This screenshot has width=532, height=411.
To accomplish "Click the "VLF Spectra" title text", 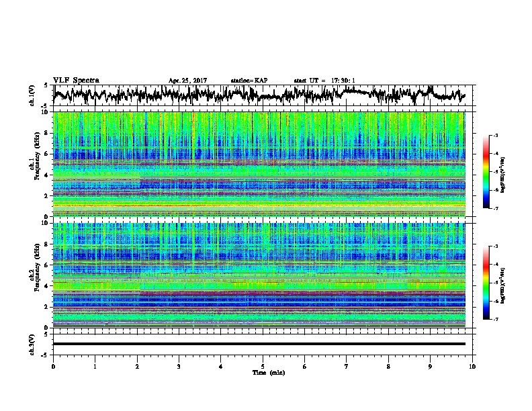I will (x=76, y=81).
